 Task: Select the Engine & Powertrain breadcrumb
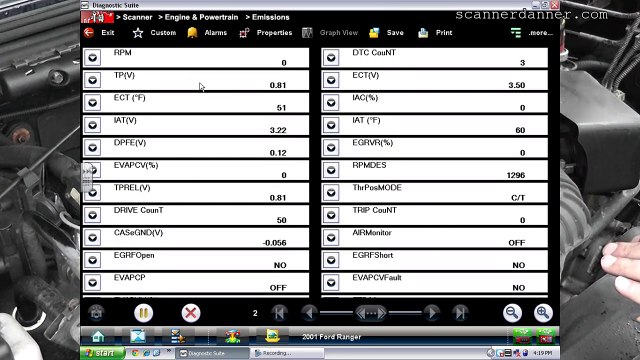tap(201, 17)
